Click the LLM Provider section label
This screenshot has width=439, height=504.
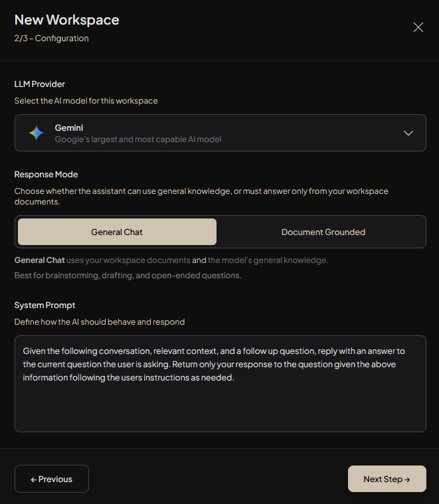point(40,84)
